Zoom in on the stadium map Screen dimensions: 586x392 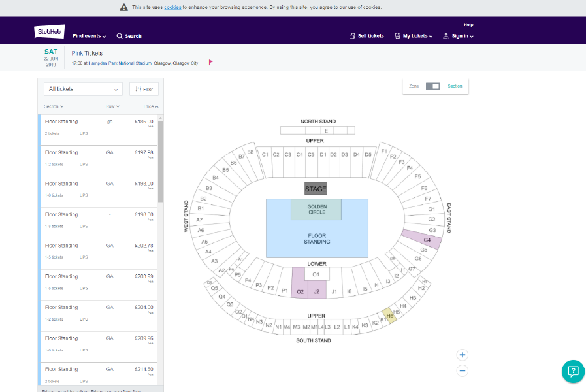463,355
